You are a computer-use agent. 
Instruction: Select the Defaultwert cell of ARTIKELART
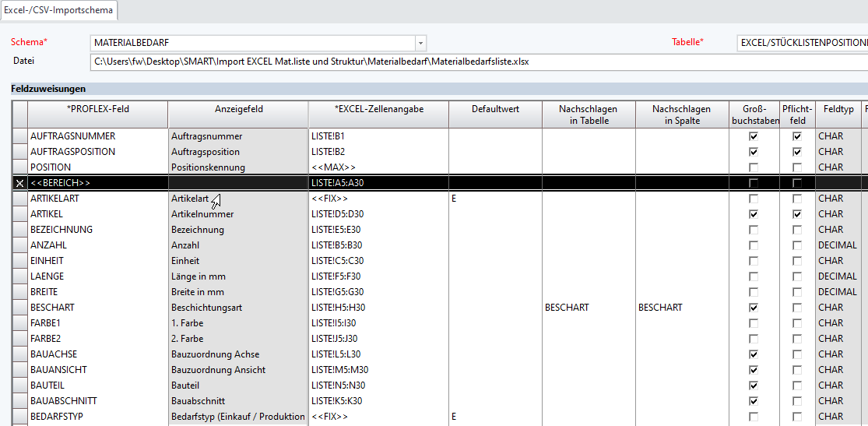495,199
